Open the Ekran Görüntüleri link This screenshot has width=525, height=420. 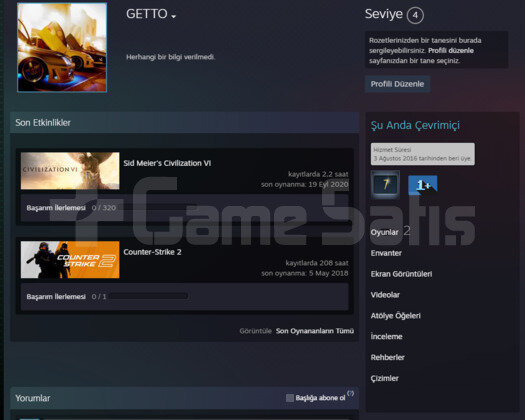click(x=401, y=274)
